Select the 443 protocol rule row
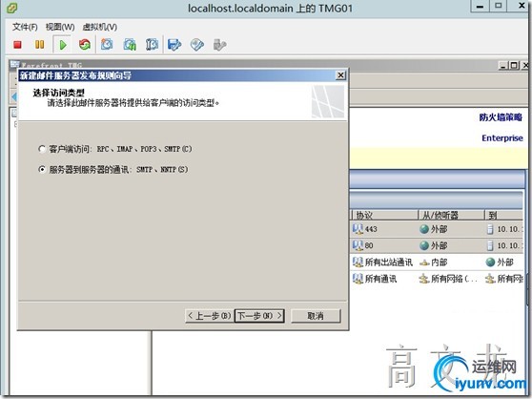Screen dimensions: 532x399 click(438, 229)
